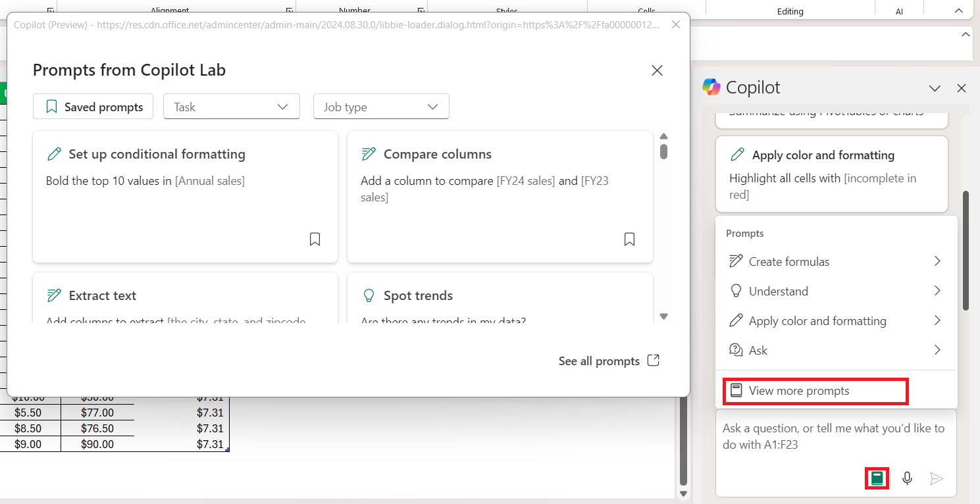Click the prompt guide book icon

(877, 478)
